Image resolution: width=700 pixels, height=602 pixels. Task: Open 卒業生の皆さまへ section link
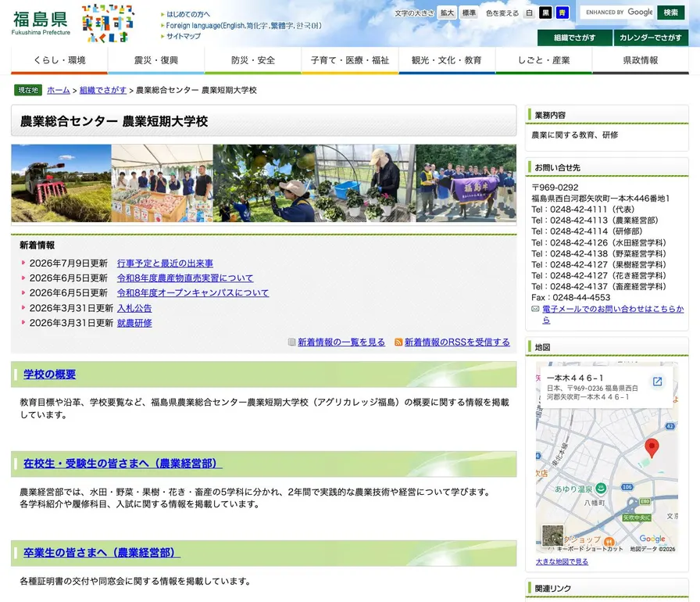[x=102, y=553]
